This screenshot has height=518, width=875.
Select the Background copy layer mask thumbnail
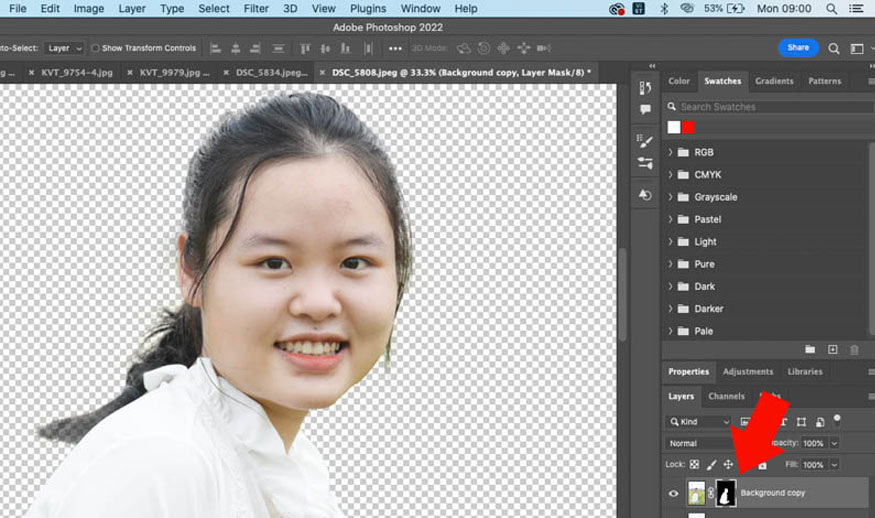(x=726, y=493)
